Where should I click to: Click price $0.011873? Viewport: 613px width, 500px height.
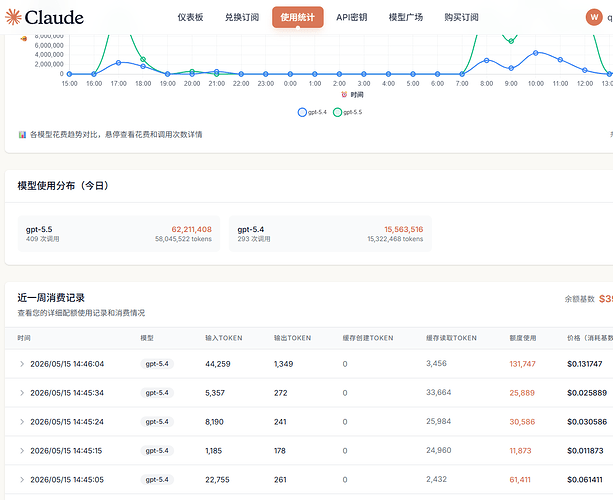(585, 451)
